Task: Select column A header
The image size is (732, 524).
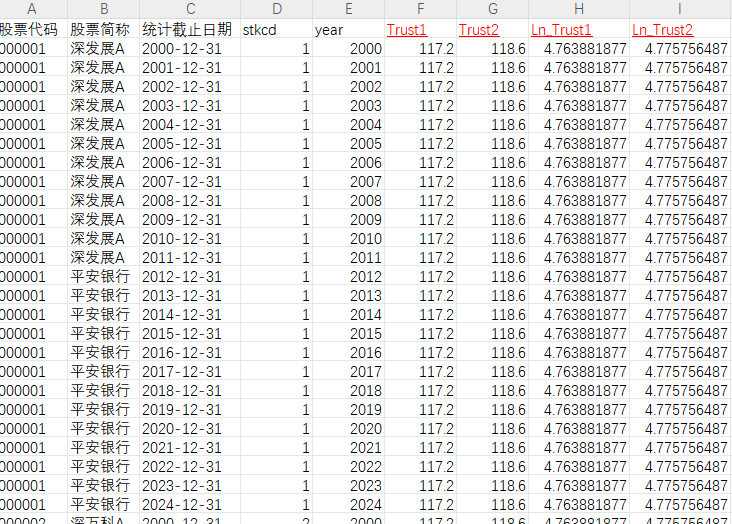Action: pos(32,9)
